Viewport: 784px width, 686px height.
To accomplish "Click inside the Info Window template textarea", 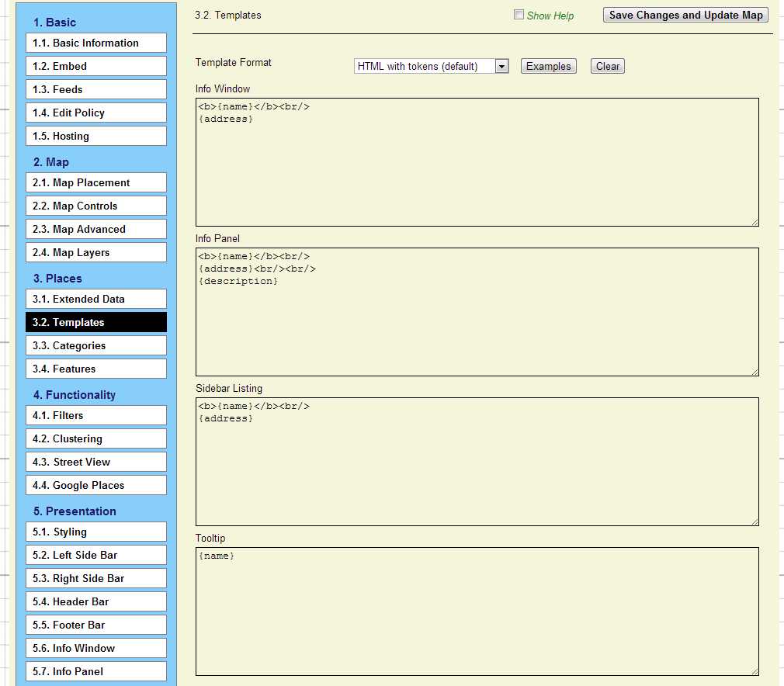I will 477,162.
